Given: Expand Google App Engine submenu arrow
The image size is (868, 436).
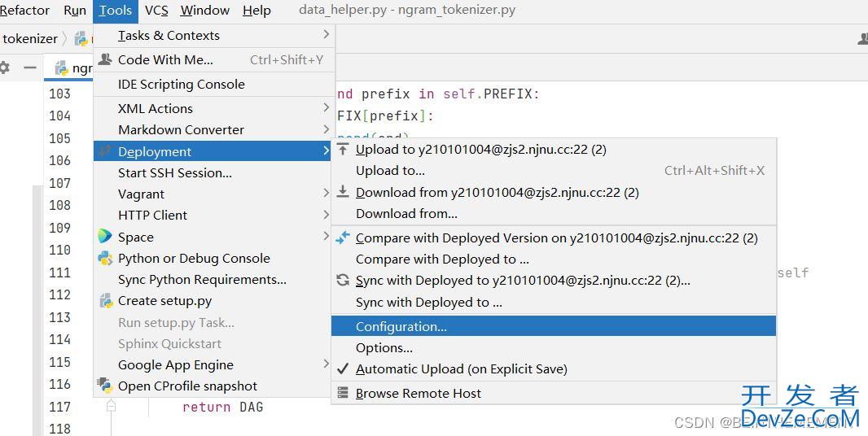Looking at the screenshot, I should pyautogui.click(x=326, y=364).
